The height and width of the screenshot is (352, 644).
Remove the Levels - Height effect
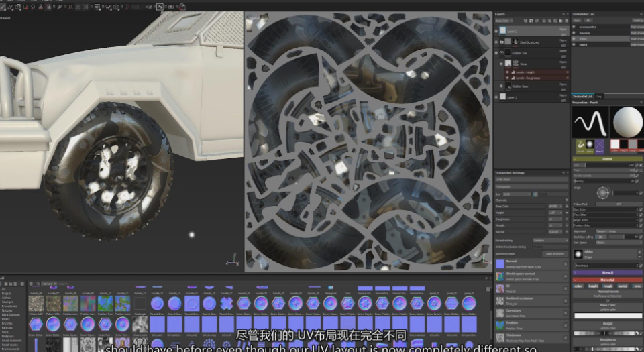click(x=568, y=72)
